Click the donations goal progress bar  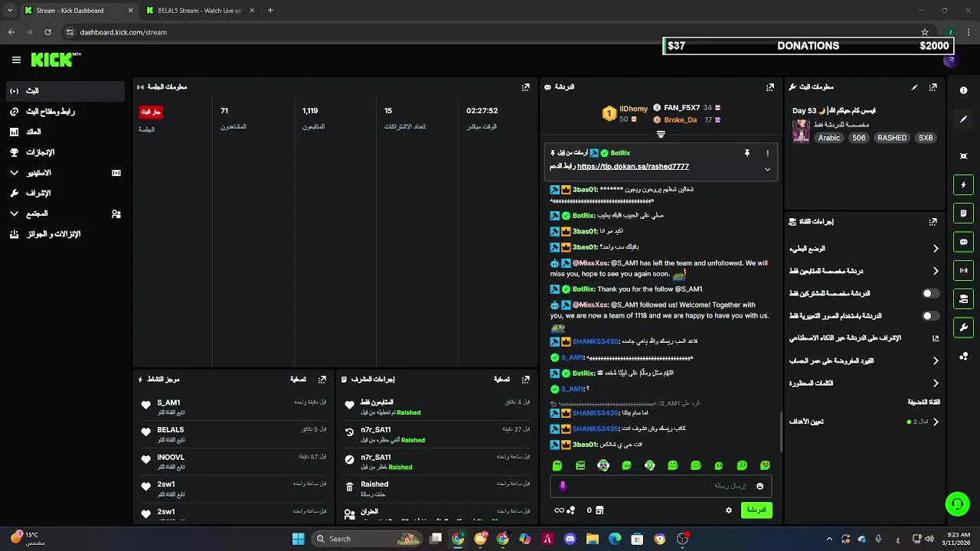pyautogui.click(x=808, y=46)
